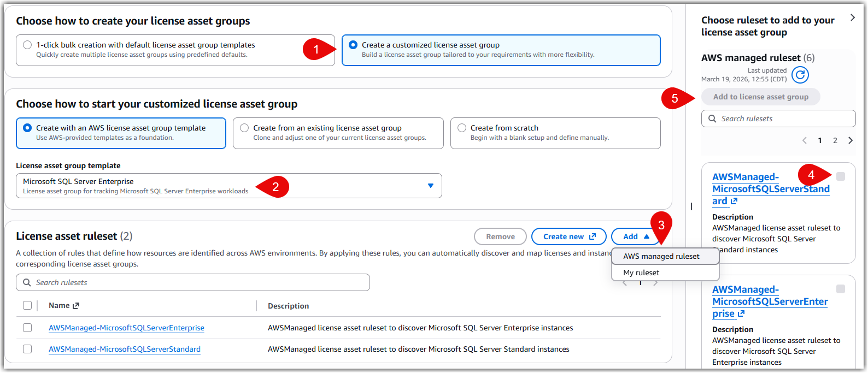Click the refresh icon beside Last updated
Screen dimensions: 868x373
800,75
